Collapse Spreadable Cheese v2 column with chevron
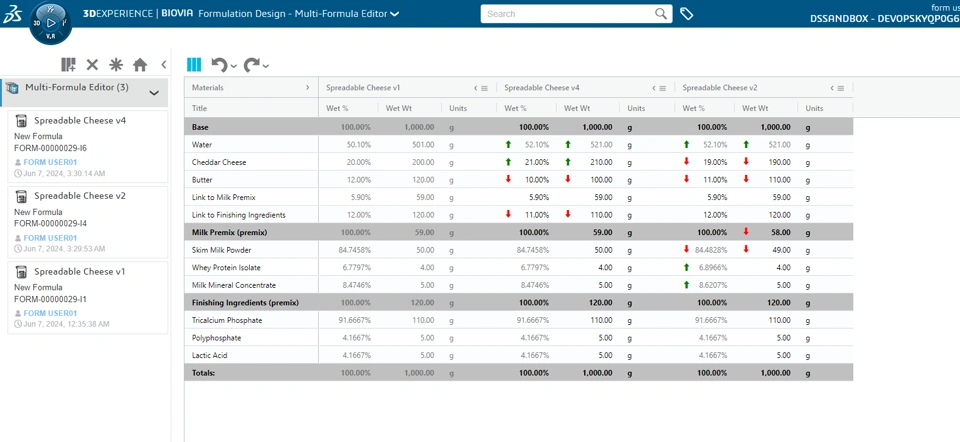Screen dimensions: 960x442 coord(832,88)
